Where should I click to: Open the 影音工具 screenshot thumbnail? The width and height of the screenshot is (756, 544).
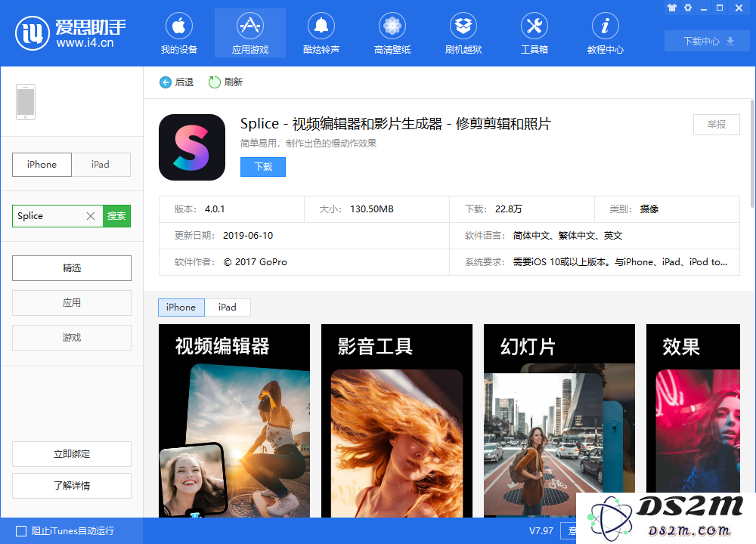(397, 421)
